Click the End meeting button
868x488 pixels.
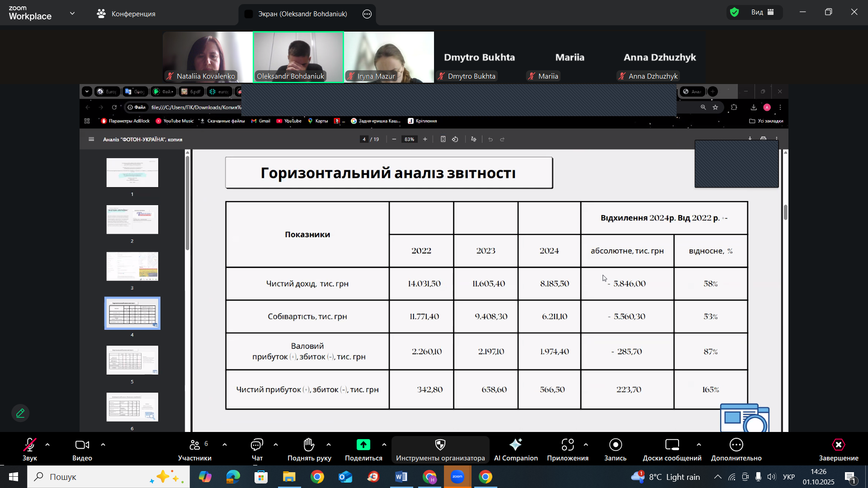point(838,450)
